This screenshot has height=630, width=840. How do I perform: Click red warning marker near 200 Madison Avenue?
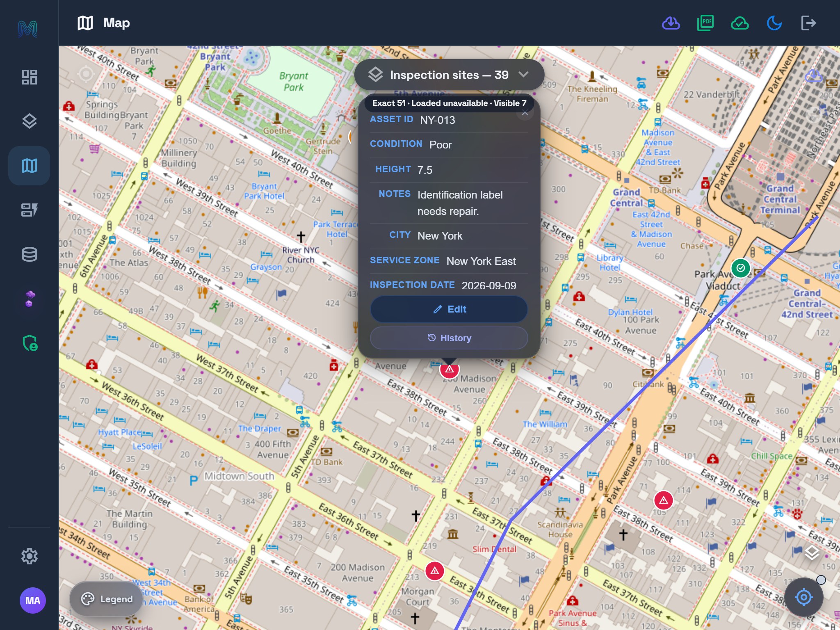point(435,571)
